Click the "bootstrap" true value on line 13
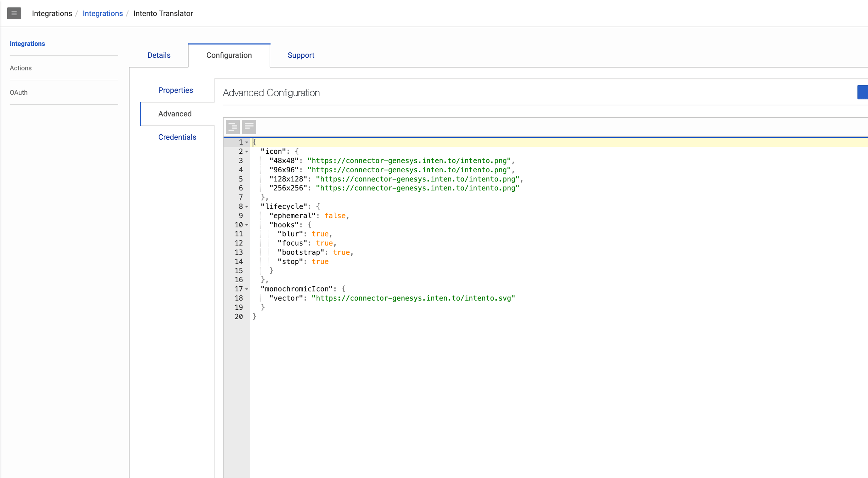868x478 pixels. [341, 252]
